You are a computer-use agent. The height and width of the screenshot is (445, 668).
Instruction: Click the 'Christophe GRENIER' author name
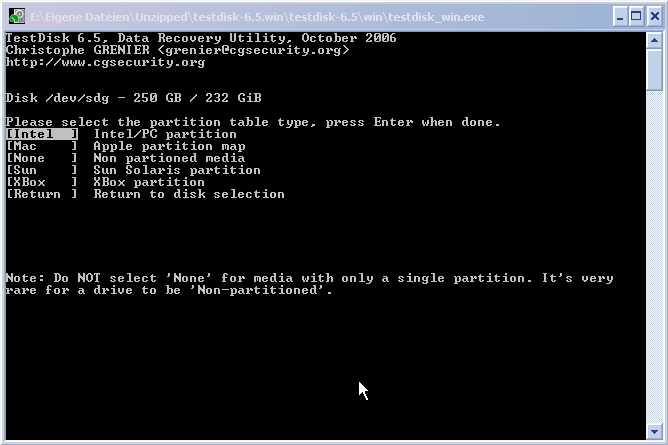(78, 50)
